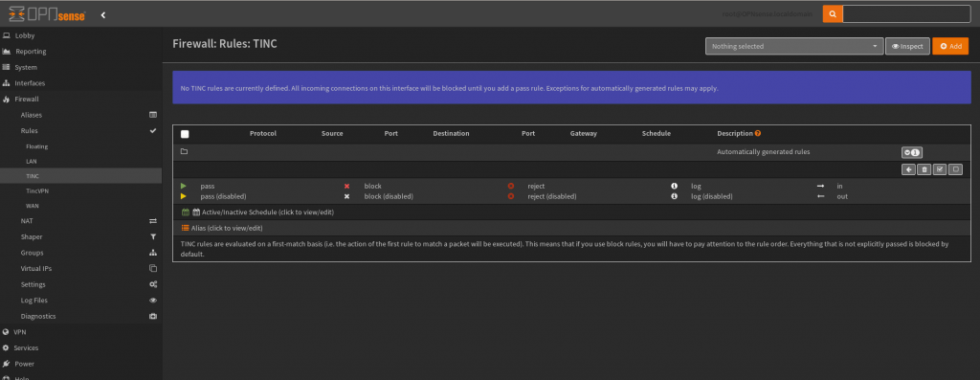Click the Automatically generated rules folder icon
980x380 pixels.
tap(184, 151)
